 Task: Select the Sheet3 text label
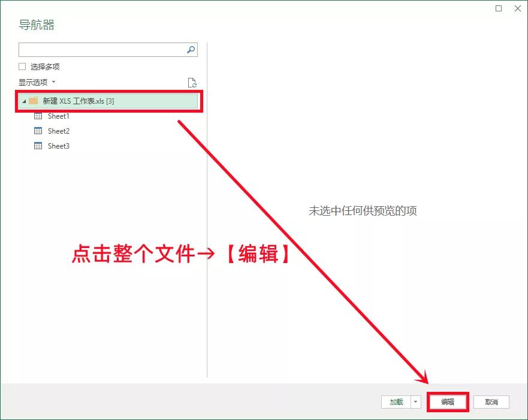point(59,146)
